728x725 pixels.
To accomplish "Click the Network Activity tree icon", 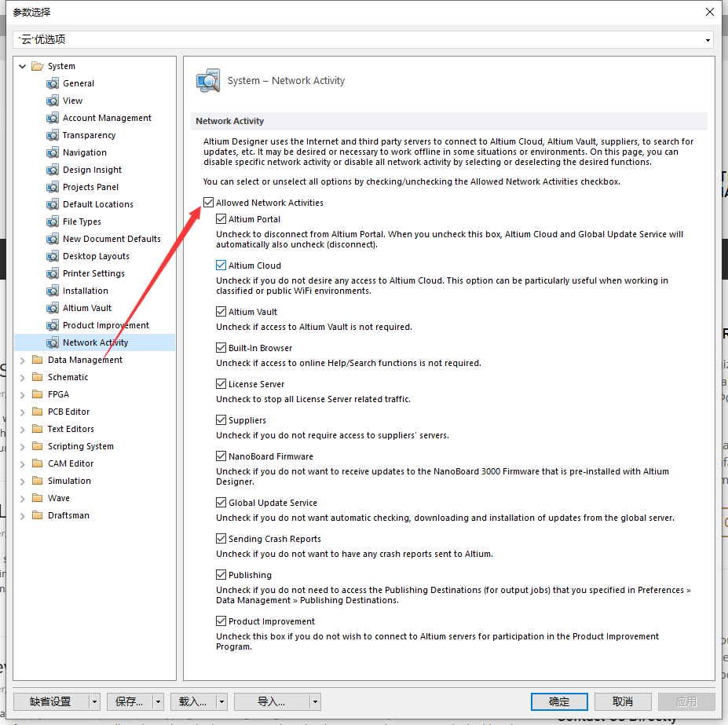I will click(x=53, y=342).
